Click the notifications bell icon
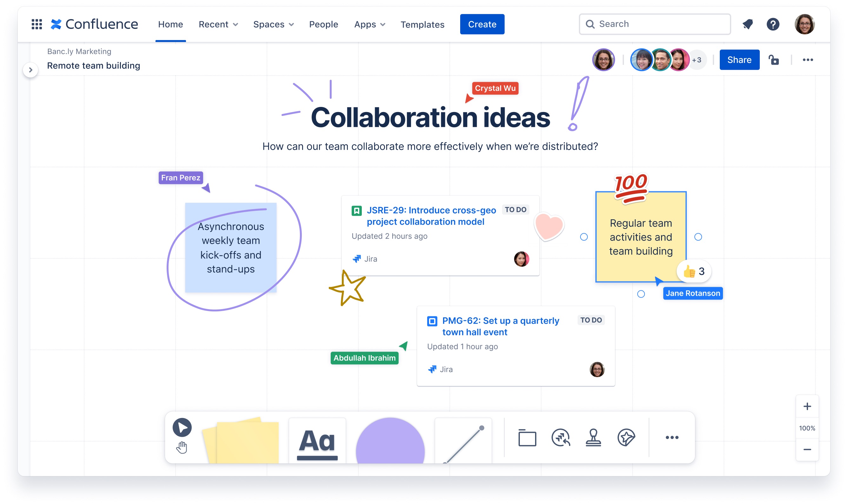The height and width of the screenshot is (504, 848). point(748,24)
